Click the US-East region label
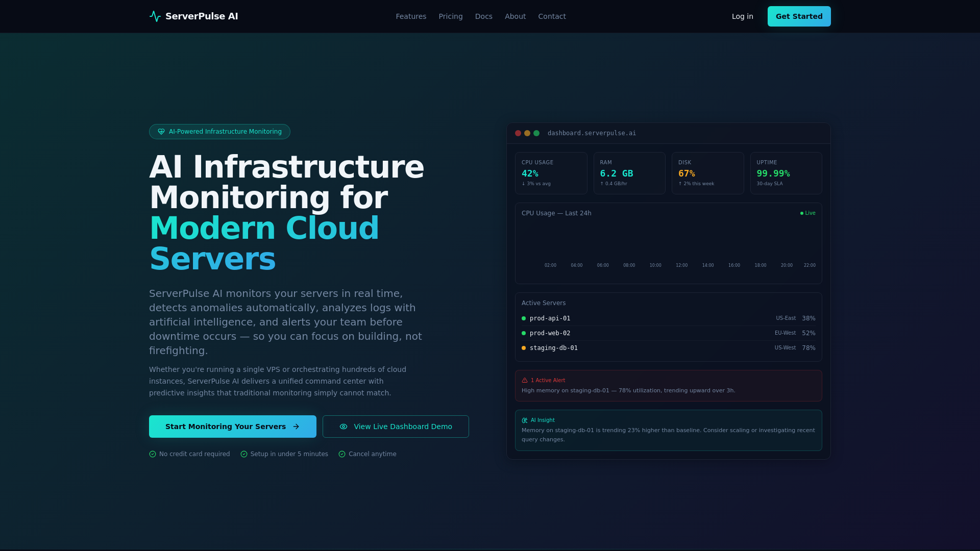 [x=786, y=318]
